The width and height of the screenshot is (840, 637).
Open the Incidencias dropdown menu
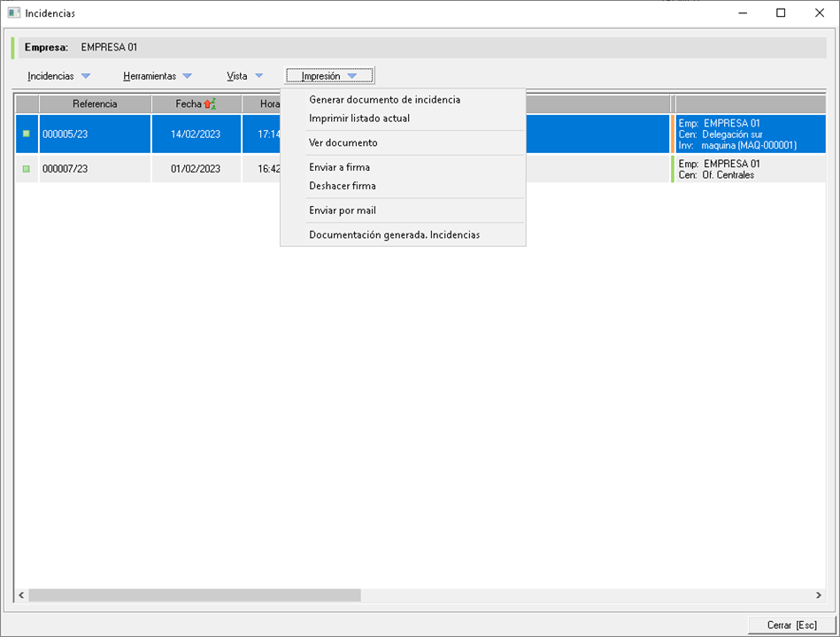(58, 76)
